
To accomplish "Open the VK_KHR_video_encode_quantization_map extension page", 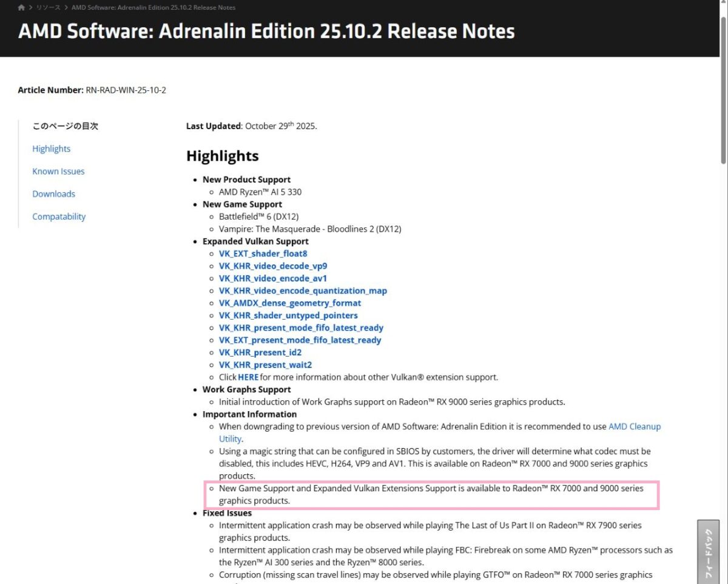I will tap(303, 290).
